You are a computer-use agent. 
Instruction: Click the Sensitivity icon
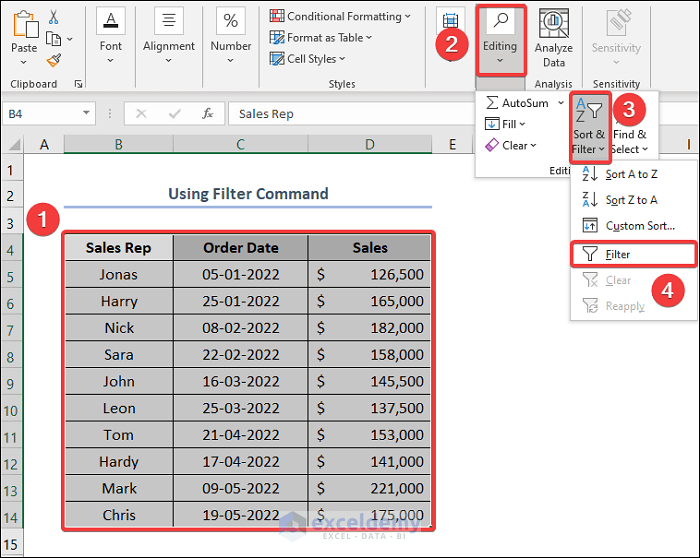point(617,22)
